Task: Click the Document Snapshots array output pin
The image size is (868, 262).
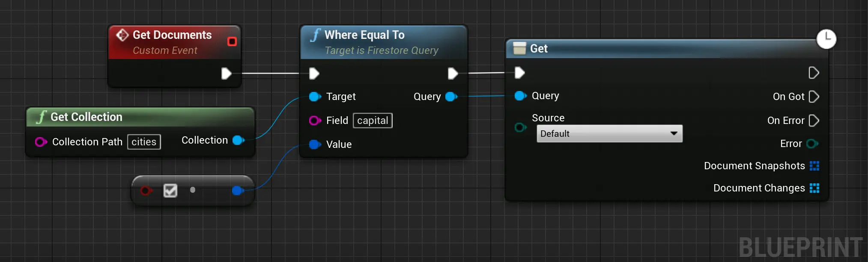Action: click(814, 166)
